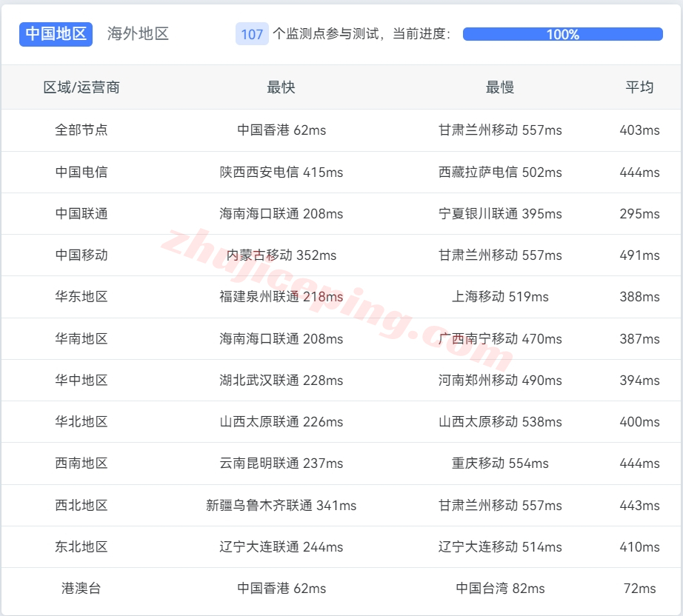Screen dimensions: 683x616
Task: Click 广西南宁移动 470ms cell
Action: [x=500, y=338]
